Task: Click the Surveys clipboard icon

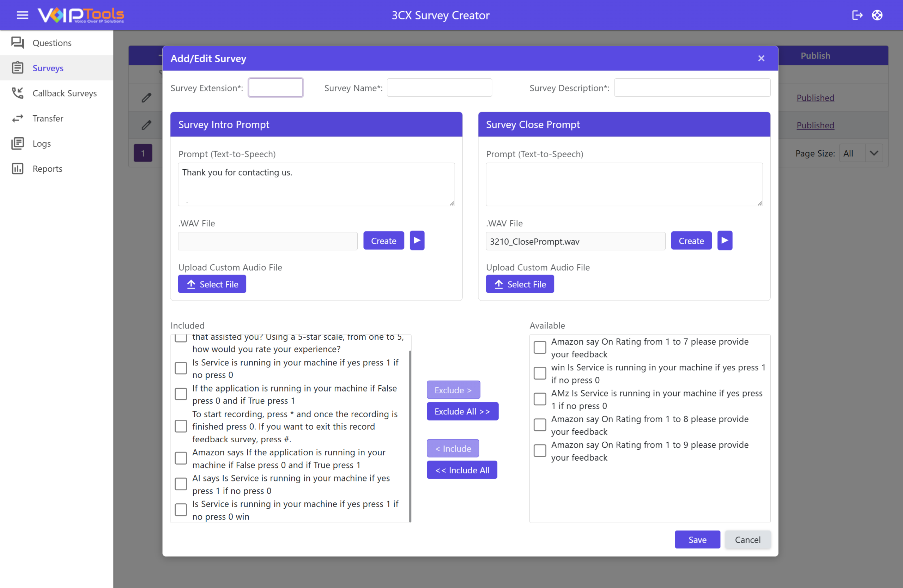Action: point(17,68)
